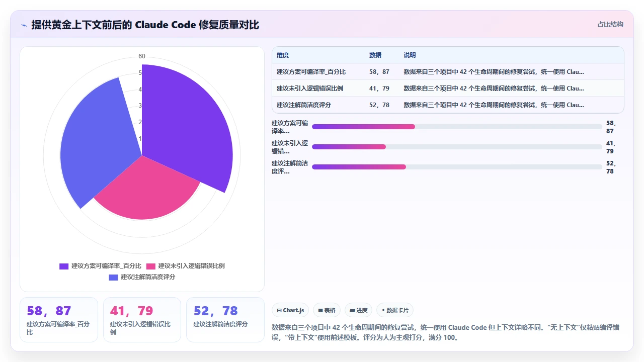Select the Chart.js chip
This screenshot has height=362, width=644.
tap(290, 310)
